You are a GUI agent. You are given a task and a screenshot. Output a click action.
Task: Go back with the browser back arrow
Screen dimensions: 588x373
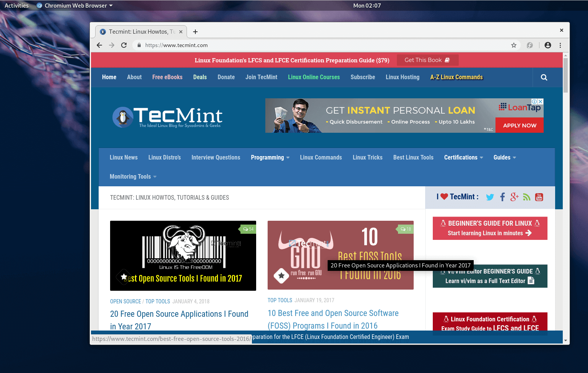[99, 45]
